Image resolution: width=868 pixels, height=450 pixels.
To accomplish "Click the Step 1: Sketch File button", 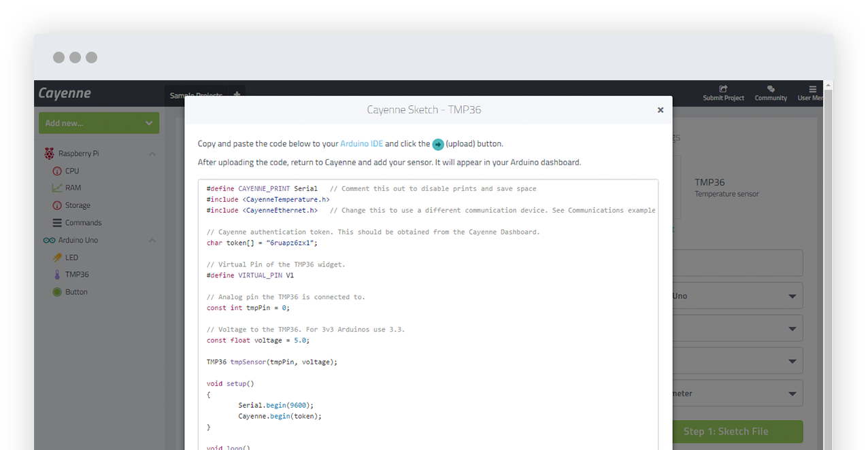I will [737, 432].
